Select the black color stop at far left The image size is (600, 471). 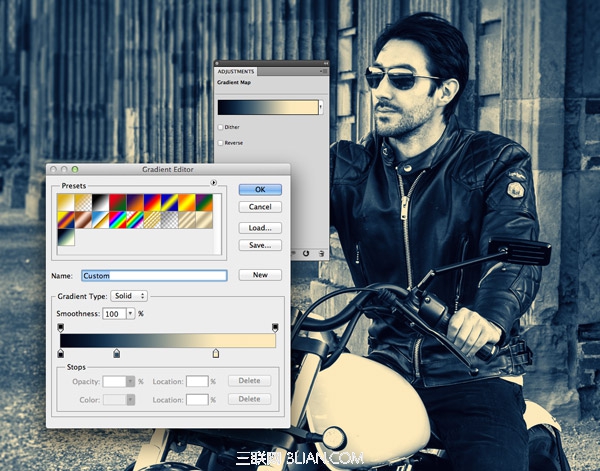pyautogui.click(x=60, y=354)
